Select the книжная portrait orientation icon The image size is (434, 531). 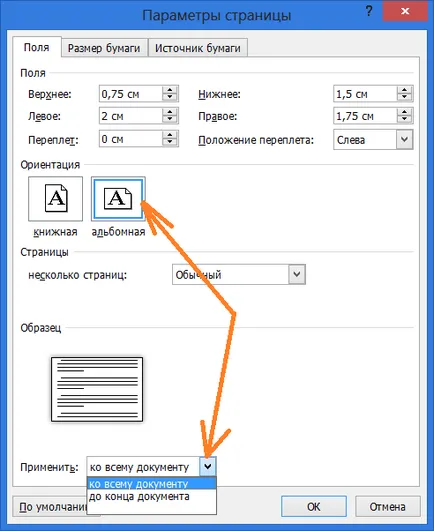click(55, 198)
